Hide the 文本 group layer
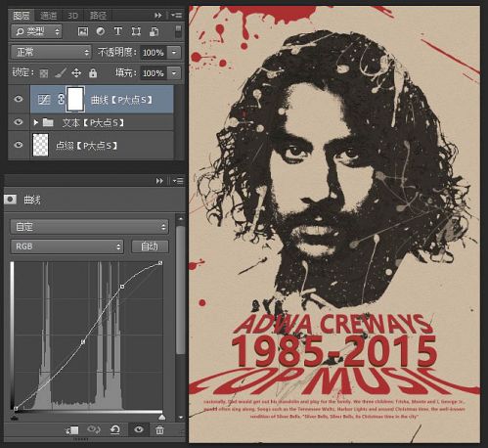This screenshot has width=488, height=448. point(19,122)
